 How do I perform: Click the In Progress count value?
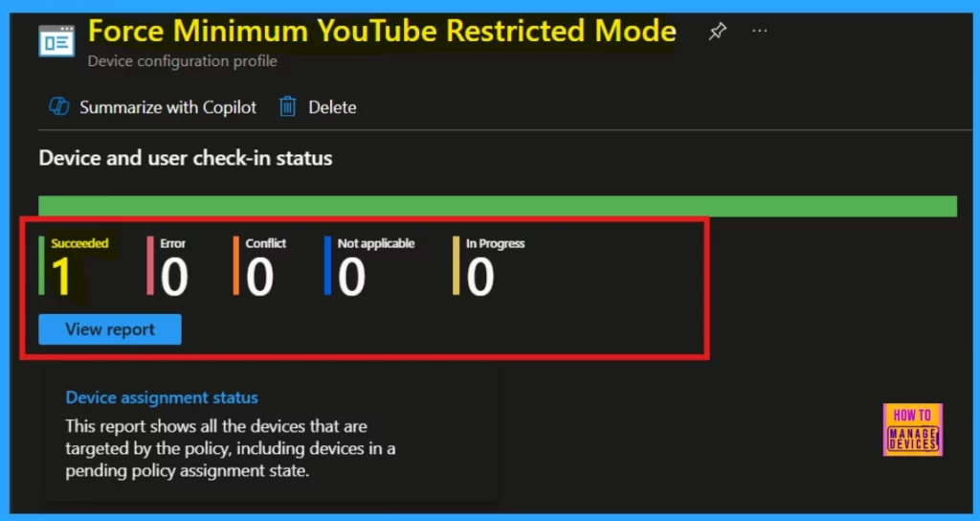(480, 277)
